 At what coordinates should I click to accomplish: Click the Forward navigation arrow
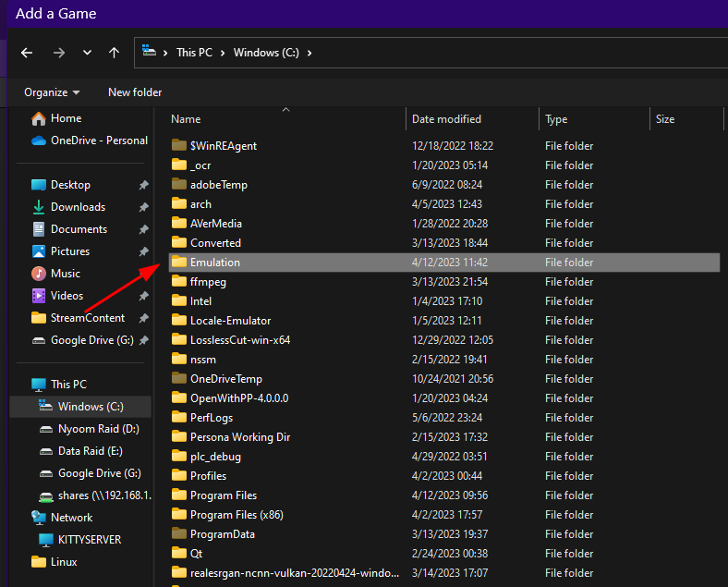pyautogui.click(x=58, y=53)
